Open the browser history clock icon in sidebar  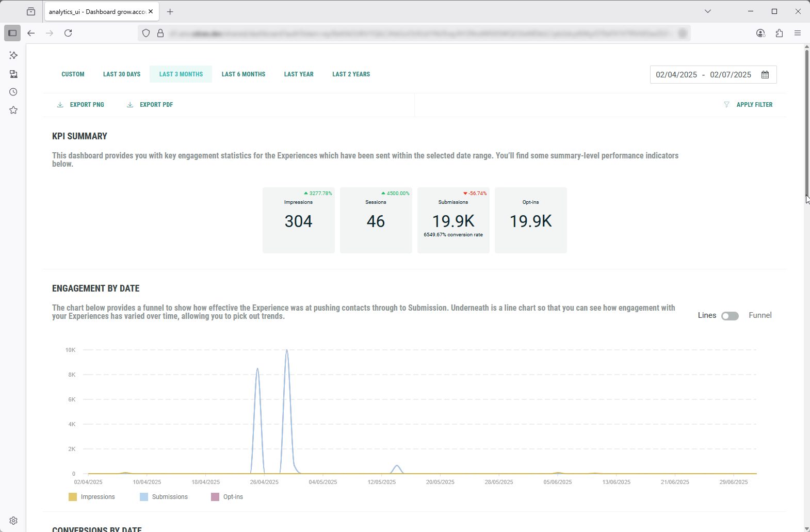tap(13, 92)
